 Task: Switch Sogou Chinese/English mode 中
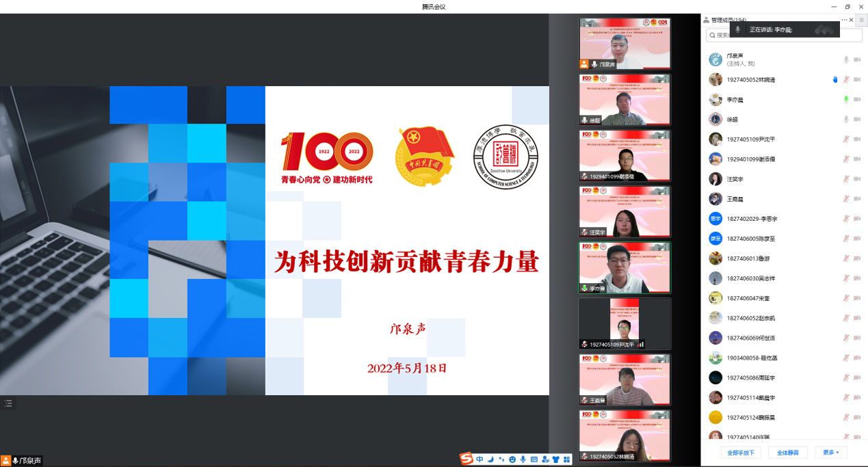click(479, 459)
